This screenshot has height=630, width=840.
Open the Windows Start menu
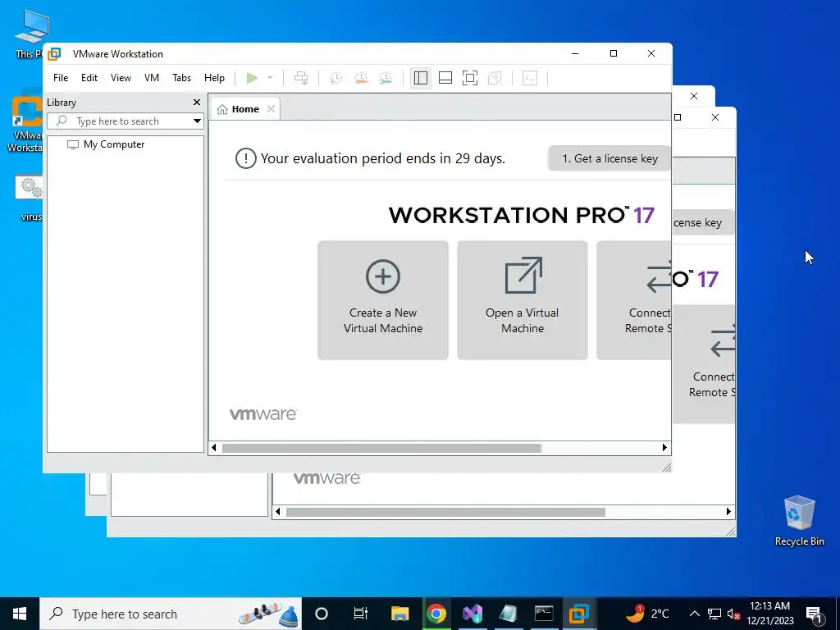tap(20, 614)
